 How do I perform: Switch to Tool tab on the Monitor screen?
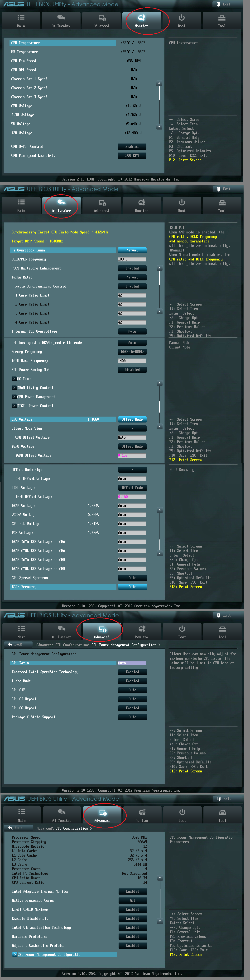click(221, 21)
